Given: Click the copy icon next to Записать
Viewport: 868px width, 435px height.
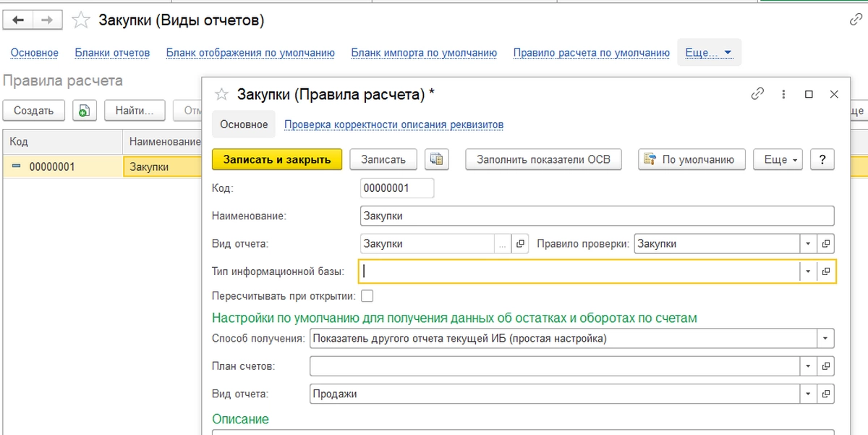Looking at the screenshot, I should [436, 159].
